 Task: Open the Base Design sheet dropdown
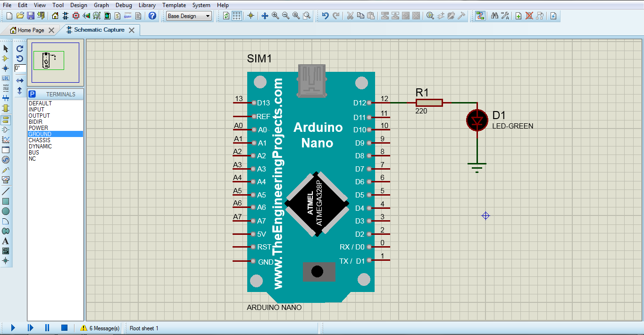pyautogui.click(x=208, y=16)
